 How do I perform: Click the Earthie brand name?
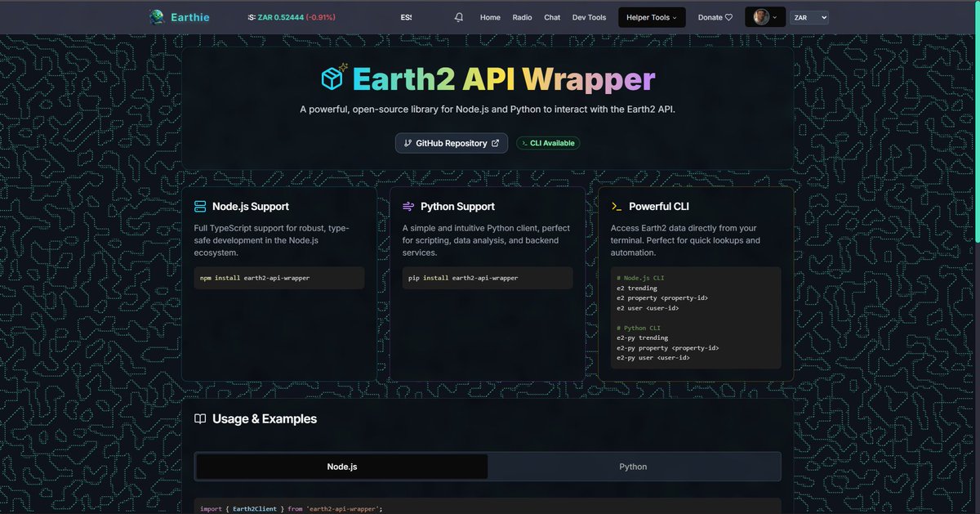point(189,17)
